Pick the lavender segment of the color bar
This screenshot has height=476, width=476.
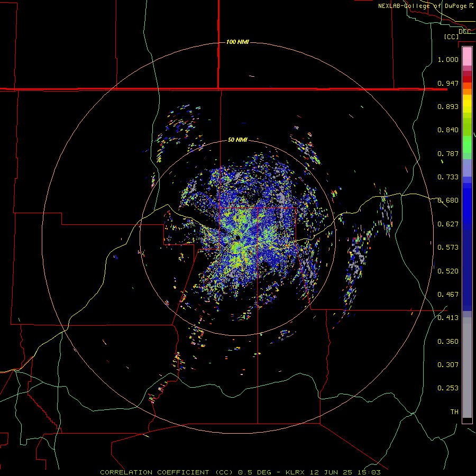click(x=467, y=168)
